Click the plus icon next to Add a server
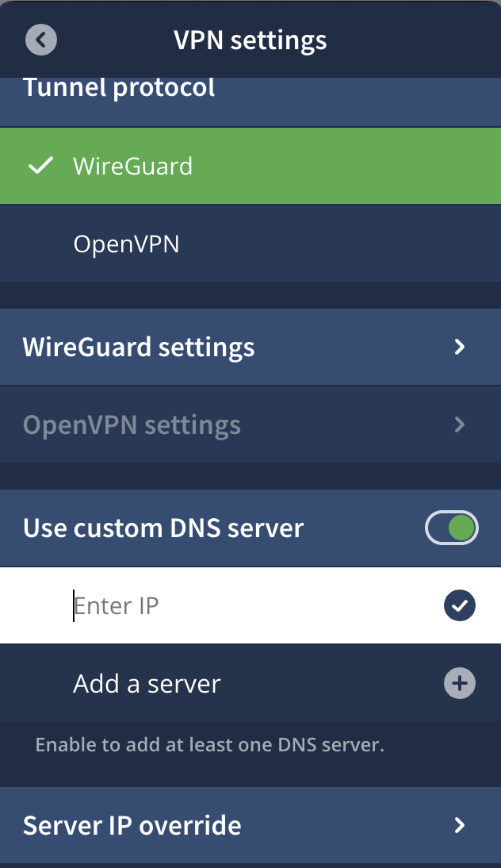This screenshot has height=868, width=501. click(459, 683)
